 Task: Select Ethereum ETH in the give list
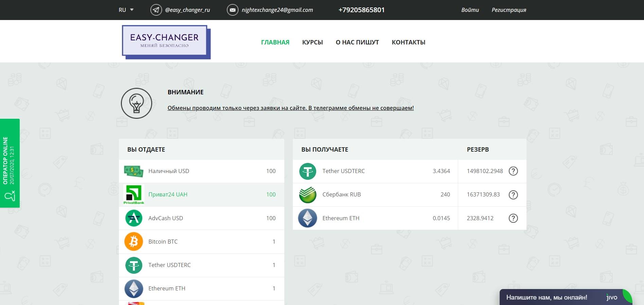(201, 289)
